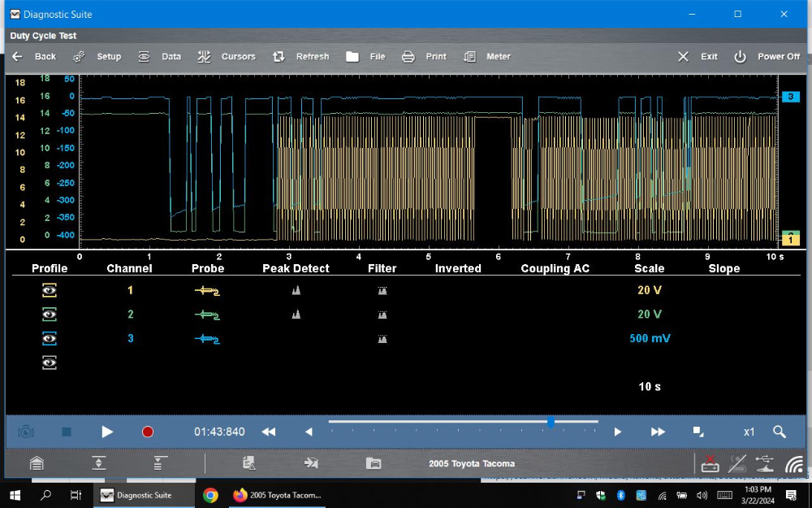Change channel 3 scale from 500 mV
This screenshot has width=812, height=508.
pyautogui.click(x=650, y=338)
